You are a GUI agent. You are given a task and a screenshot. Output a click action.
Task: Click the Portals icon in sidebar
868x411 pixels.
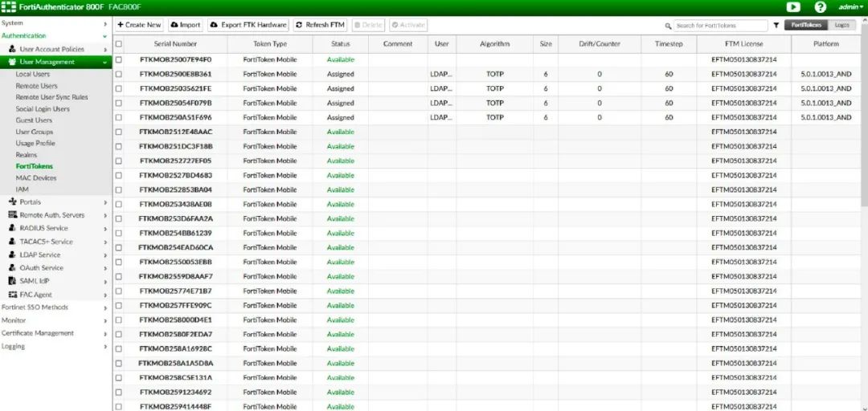tap(14, 202)
